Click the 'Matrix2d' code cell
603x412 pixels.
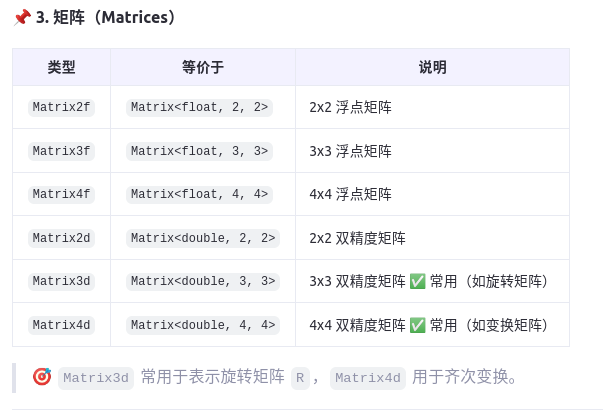pos(62,239)
